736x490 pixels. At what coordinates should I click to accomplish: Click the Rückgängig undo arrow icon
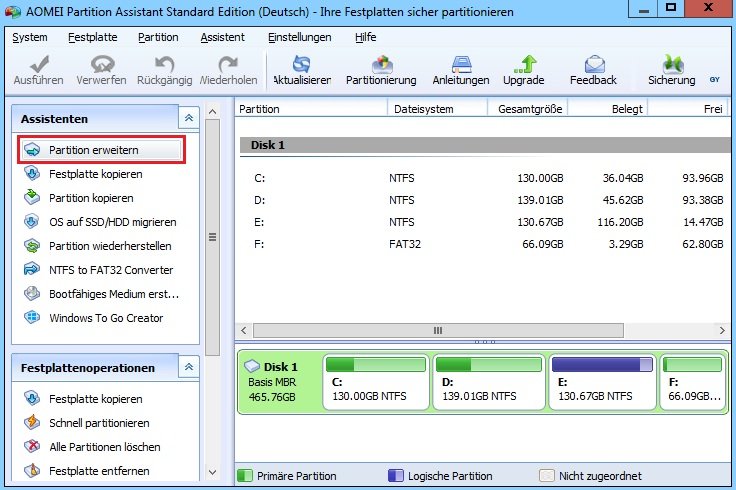(164, 64)
